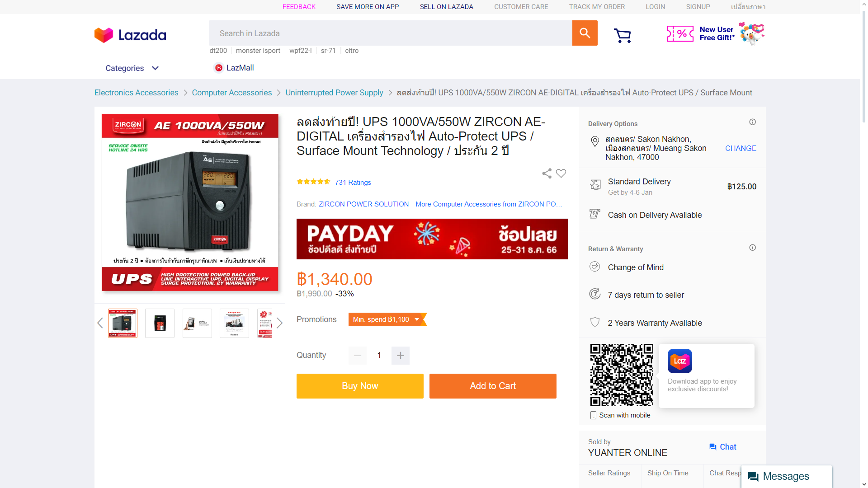The width and height of the screenshot is (868, 488).
Task: Click the star rating display
Action: tap(313, 182)
